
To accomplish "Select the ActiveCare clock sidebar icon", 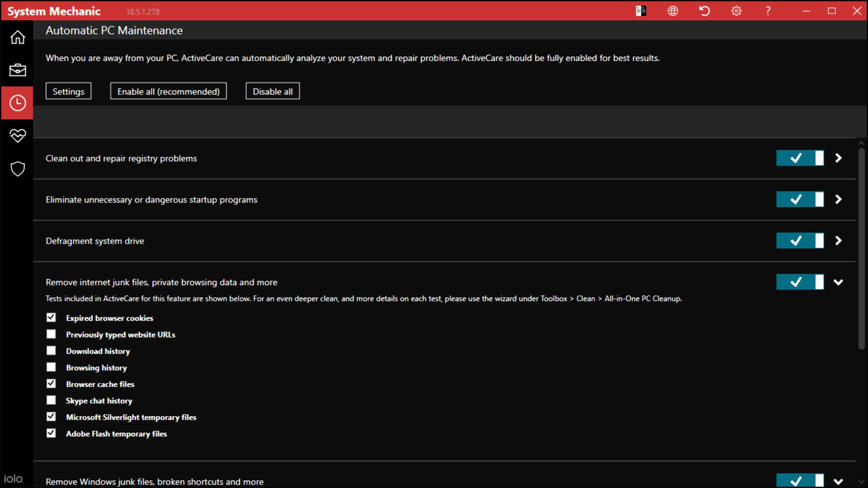I will [x=18, y=103].
